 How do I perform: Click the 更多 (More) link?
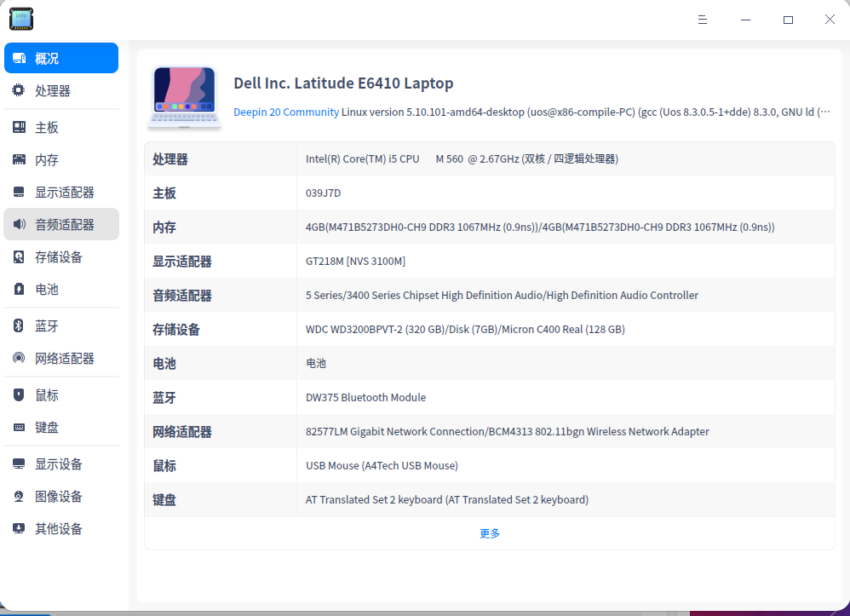[490, 532]
